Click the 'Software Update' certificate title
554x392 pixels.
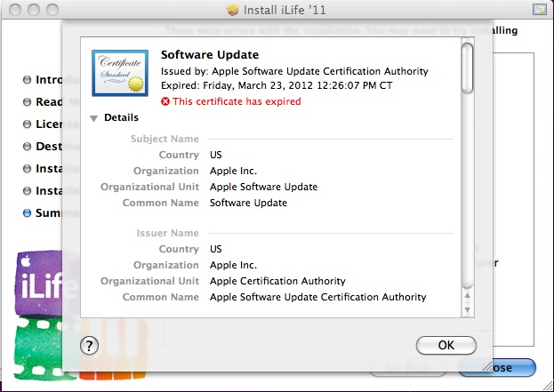(210, 55)
